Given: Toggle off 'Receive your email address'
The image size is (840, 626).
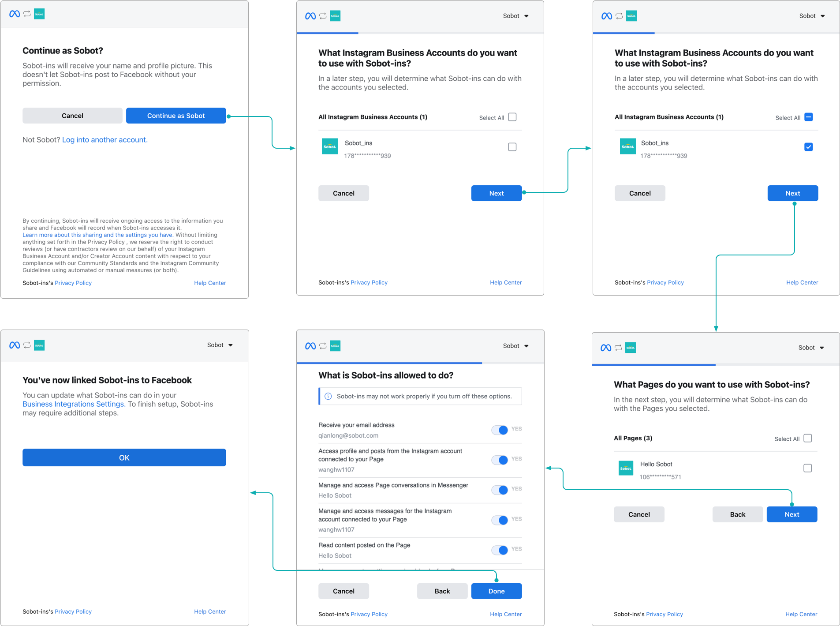Looking at the screenshot, I should coord(500,430).
